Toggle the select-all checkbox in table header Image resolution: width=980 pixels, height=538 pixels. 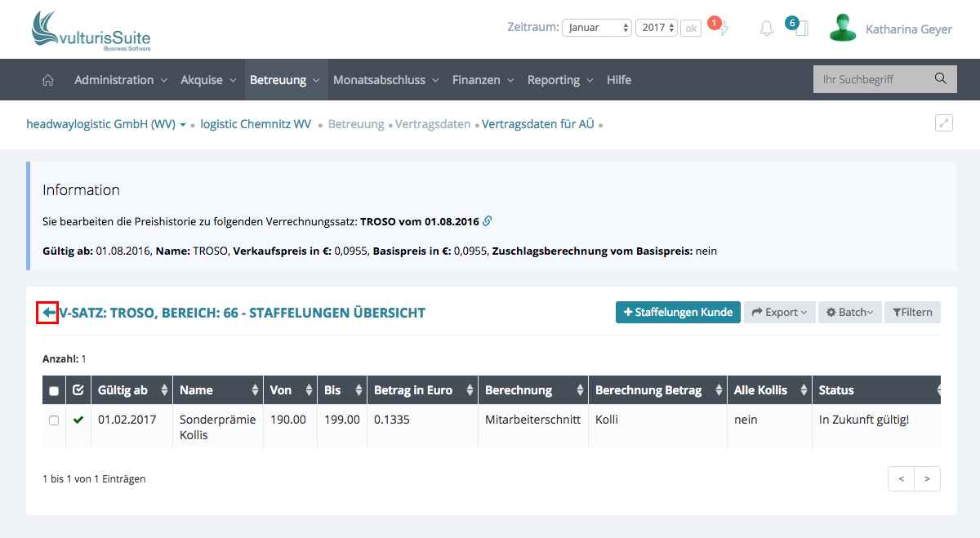[x=54, y=391]
